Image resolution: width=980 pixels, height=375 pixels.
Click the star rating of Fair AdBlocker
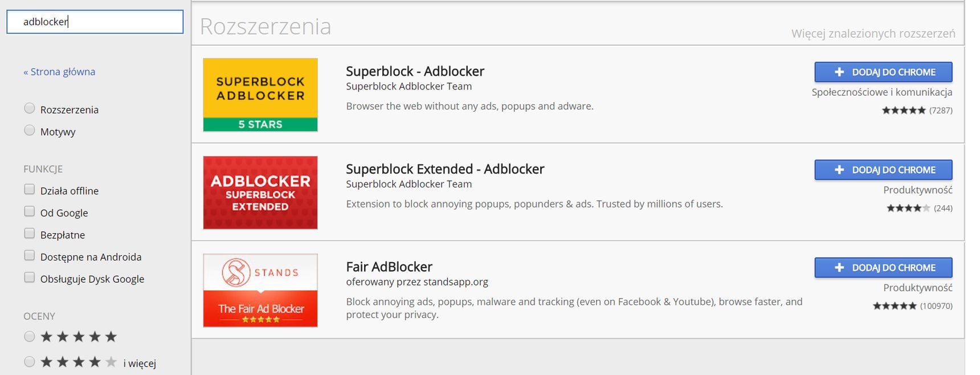(x=895, y=306)
